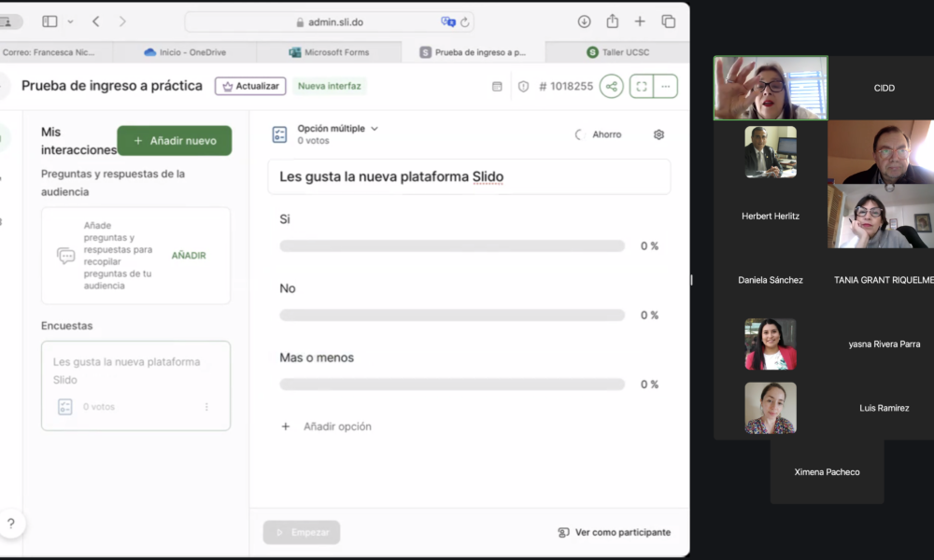Image resolution: width=934 pixels, height=560 pixels.
Task: Click the green share event icon
Action: tap(611, 86)
